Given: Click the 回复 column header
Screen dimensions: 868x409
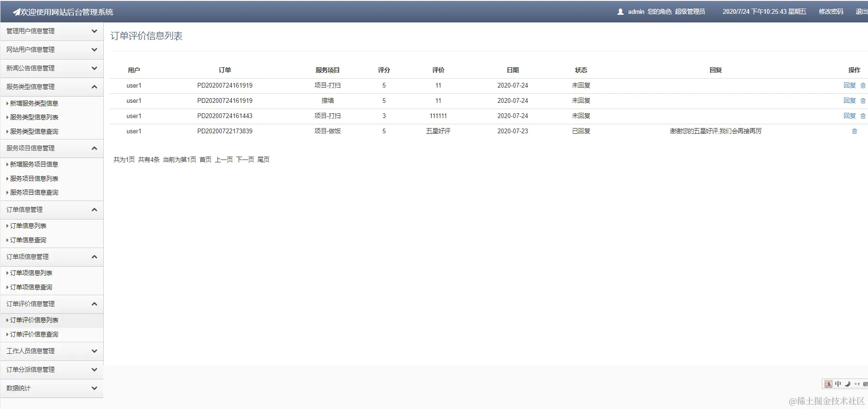Looking at the screenshot, I should pos(716,70).
